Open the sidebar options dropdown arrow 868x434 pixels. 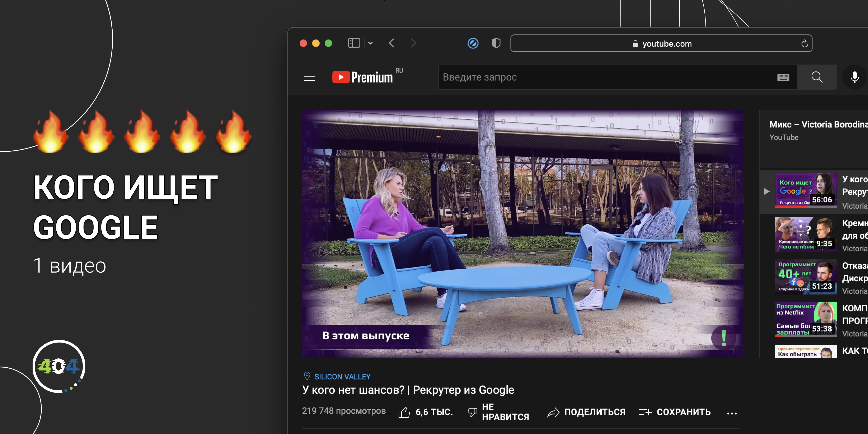pyautogui.click(x=370, y=43)
